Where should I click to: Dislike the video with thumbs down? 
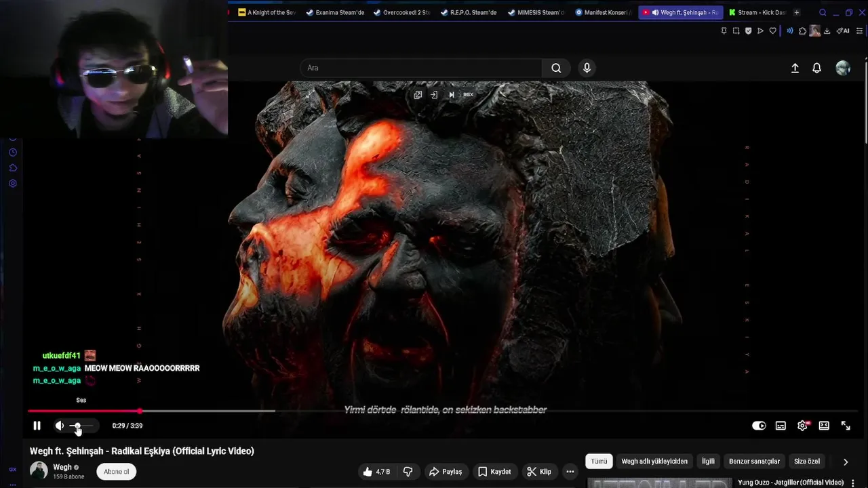pyautogui.click(x=408, y=472)
